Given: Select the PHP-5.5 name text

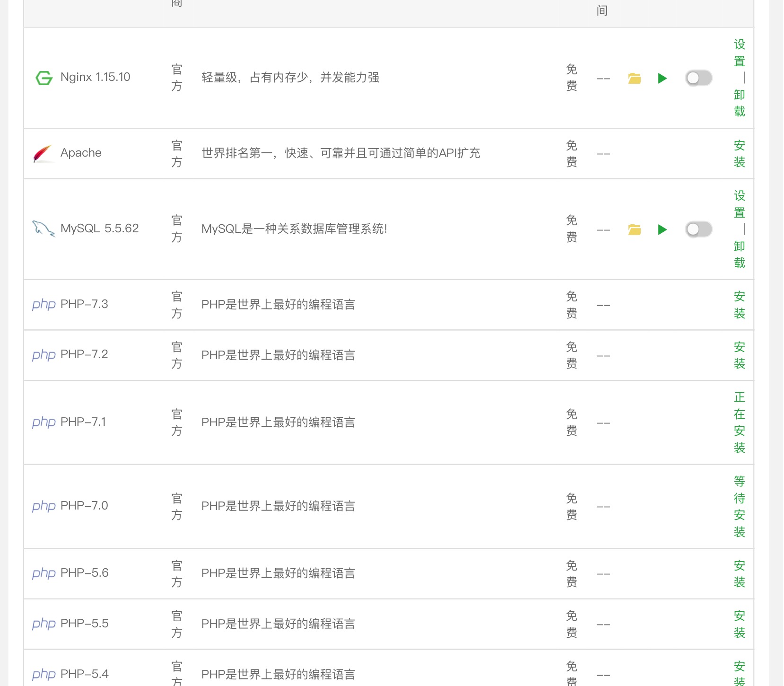Looking at the screenshot, I should coord(85,624).
